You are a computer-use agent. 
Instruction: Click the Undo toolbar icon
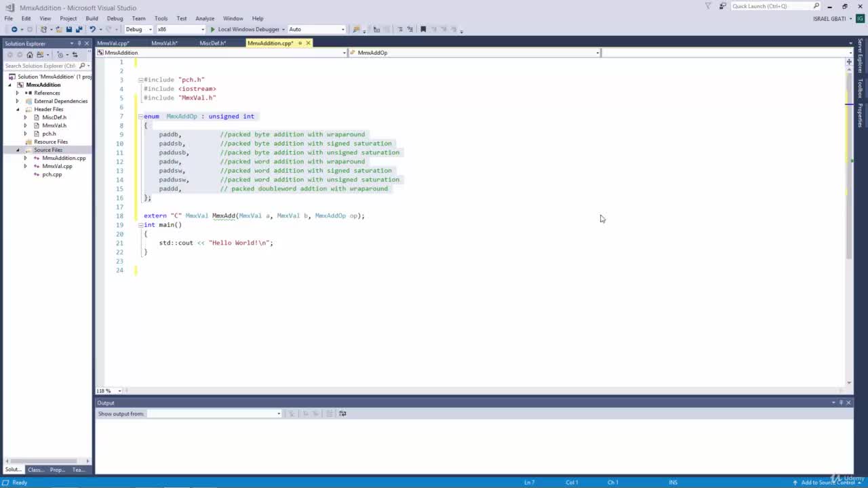(x=92, y=29)
